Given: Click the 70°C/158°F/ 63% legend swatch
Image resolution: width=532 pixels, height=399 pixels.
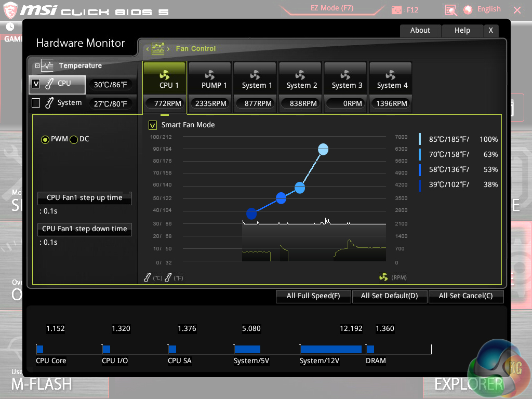Looking at the screenshot, I should pyautogui.click(x=420, y=155).
